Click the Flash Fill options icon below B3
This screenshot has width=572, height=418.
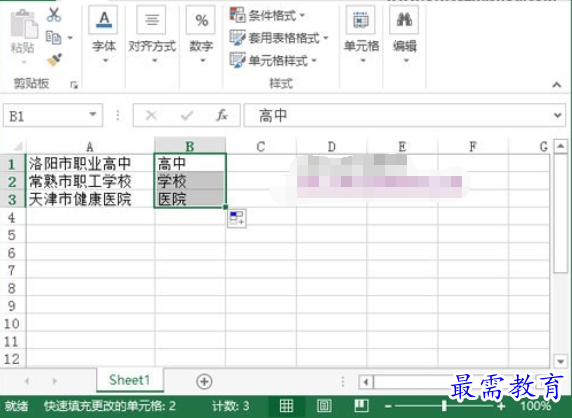click(x=237, y=218)
